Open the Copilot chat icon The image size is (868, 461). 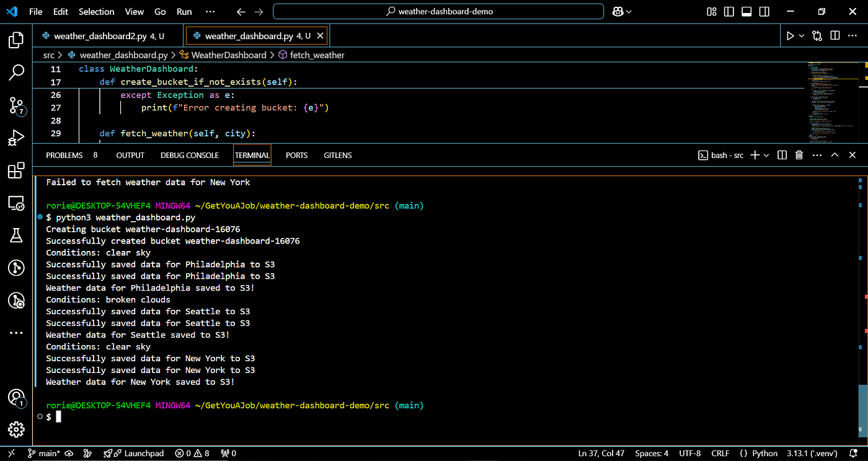[x=618, y=12]
